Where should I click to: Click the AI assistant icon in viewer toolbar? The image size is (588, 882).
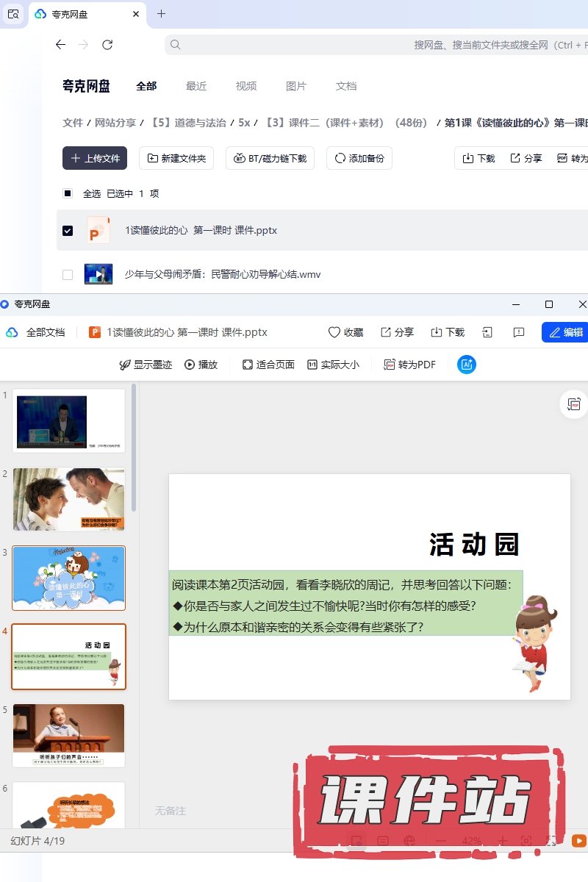tap(466, 365)
